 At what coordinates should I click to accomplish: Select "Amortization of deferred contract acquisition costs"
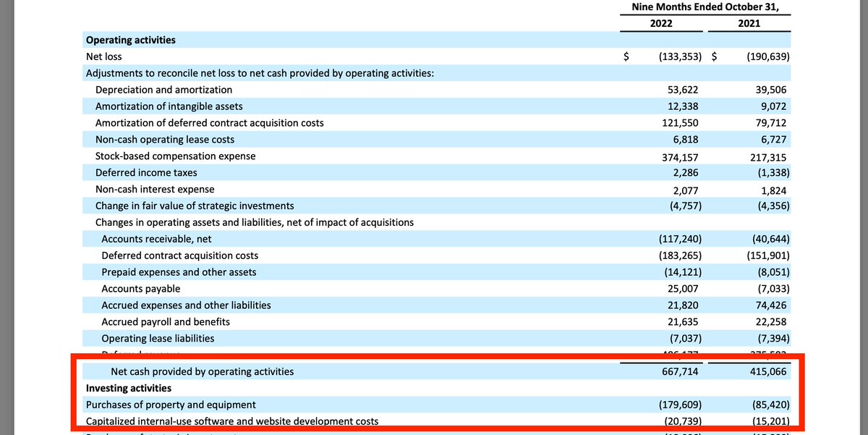[x=210, y=123]
